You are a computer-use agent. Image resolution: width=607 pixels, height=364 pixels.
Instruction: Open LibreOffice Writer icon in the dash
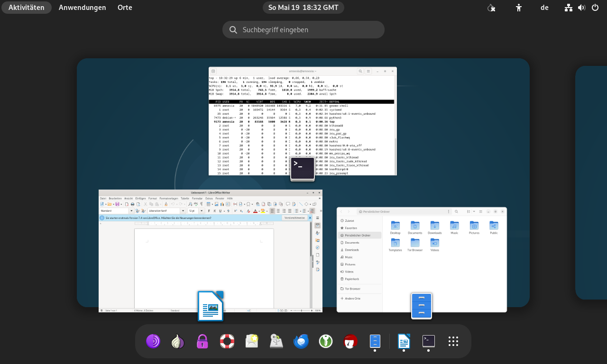click(x=404, y=341)
